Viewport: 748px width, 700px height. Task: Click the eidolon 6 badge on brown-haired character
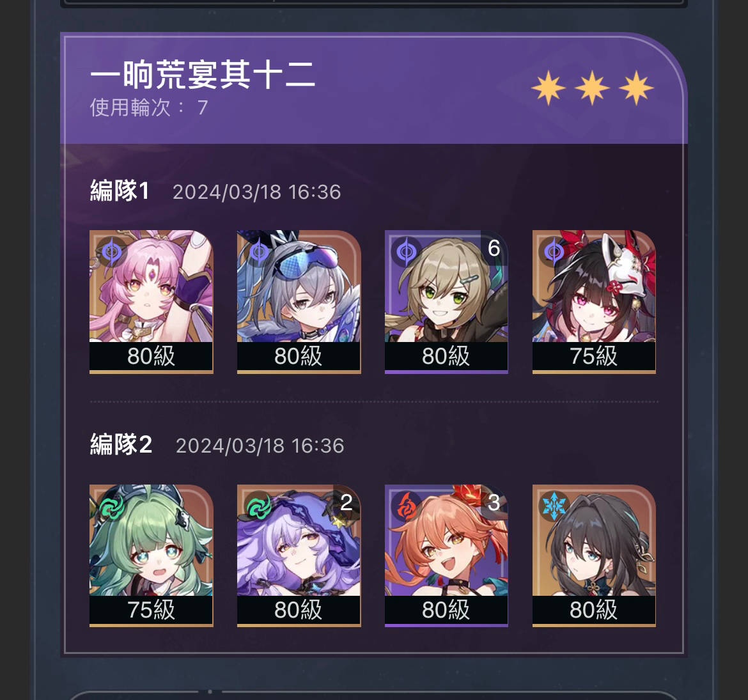coord(494,248)
